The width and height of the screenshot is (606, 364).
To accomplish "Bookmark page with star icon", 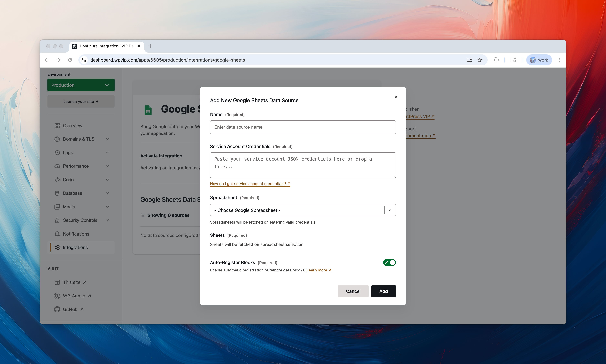I will pyautogui.click(x=480, y=60).
